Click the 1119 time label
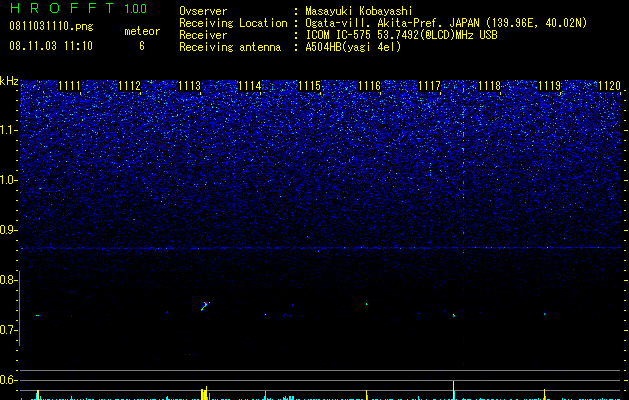629x400 pixels. tap(549, 86)
